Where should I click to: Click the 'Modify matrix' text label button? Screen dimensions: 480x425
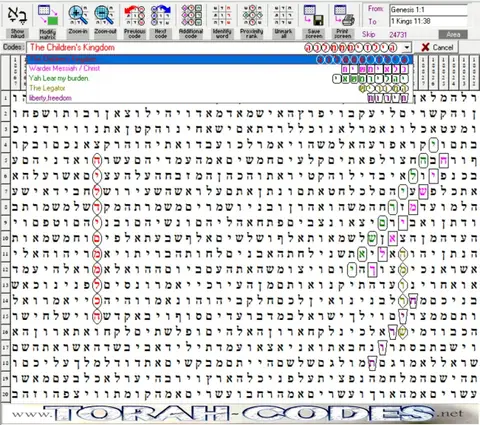[x=48, y=33]
